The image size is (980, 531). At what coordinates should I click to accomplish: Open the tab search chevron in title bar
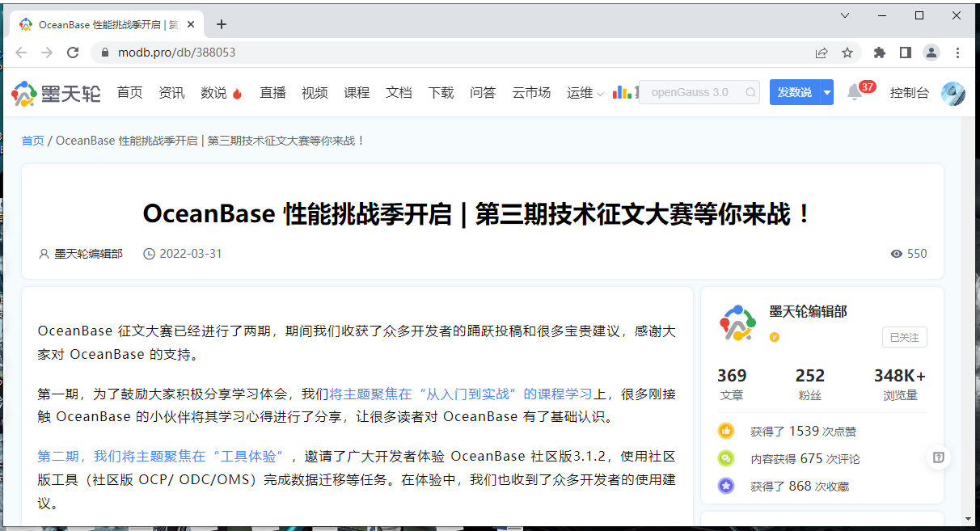pos(845,15)
